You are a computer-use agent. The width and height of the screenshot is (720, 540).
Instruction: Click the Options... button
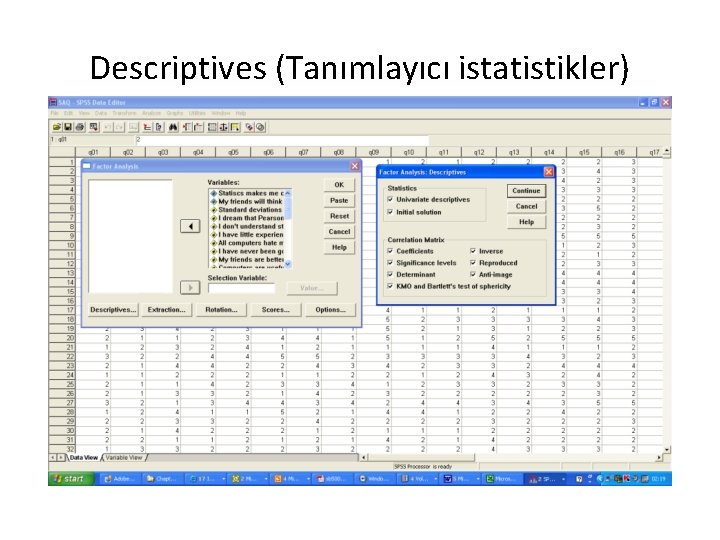tap(330, 310)
